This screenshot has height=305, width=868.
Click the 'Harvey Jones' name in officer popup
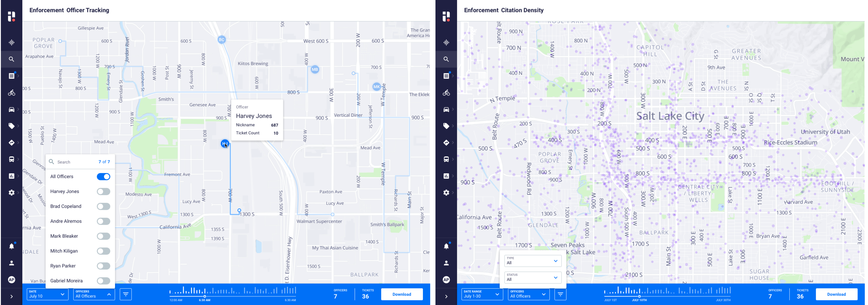[x=254, y=116]
